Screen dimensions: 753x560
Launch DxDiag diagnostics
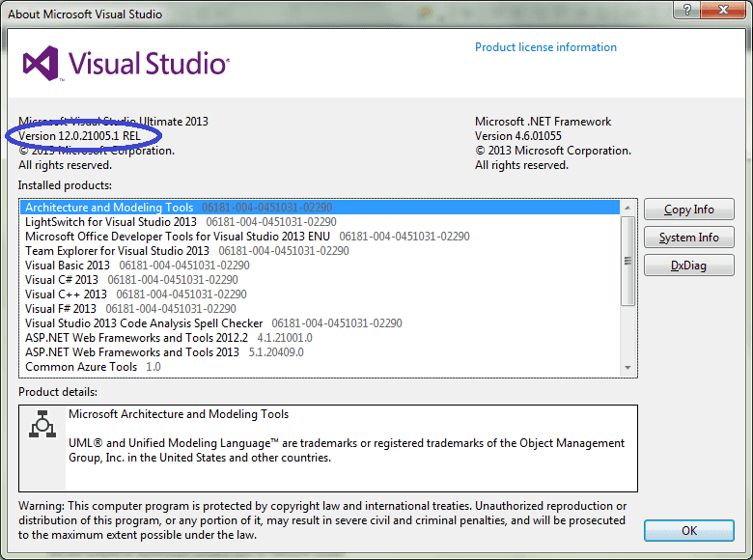688,266
